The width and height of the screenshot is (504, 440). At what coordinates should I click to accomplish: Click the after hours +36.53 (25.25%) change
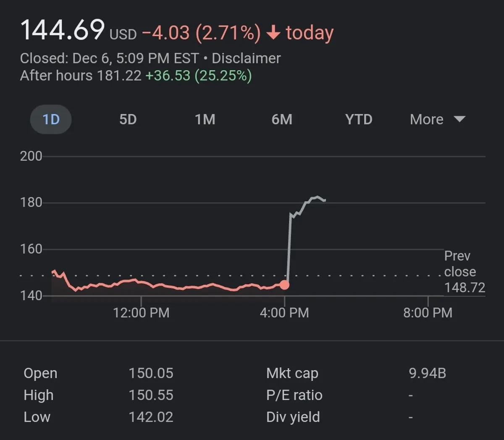(198, 76)
